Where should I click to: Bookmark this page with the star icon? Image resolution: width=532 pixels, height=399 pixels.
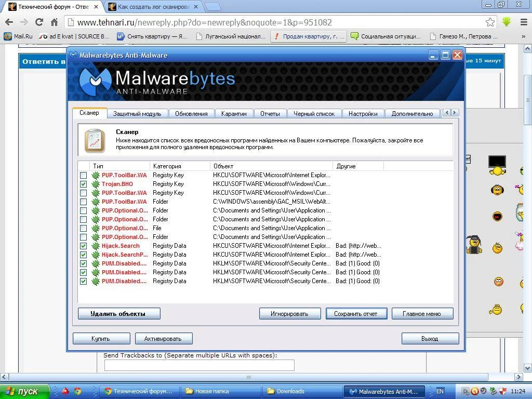tap(490, 22)
